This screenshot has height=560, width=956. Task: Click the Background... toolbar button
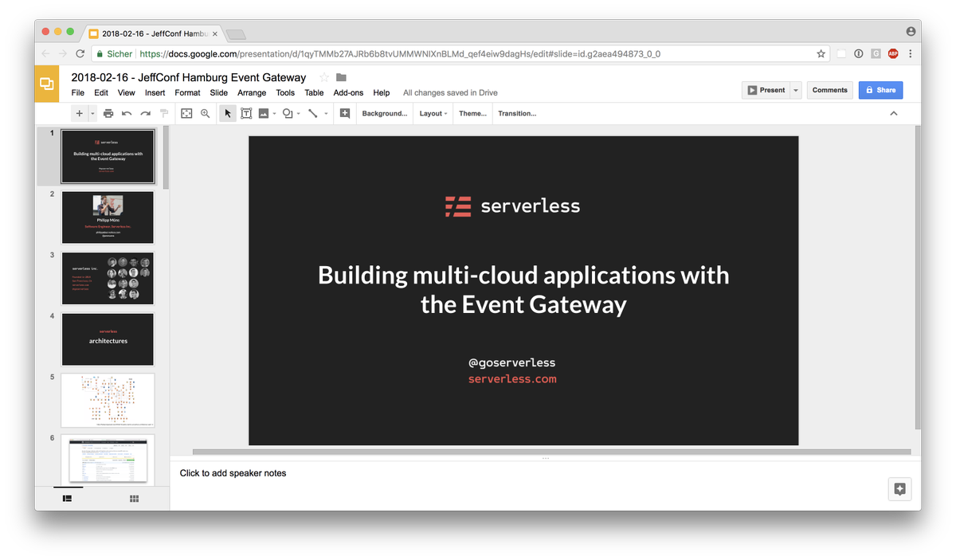[385, 114]
